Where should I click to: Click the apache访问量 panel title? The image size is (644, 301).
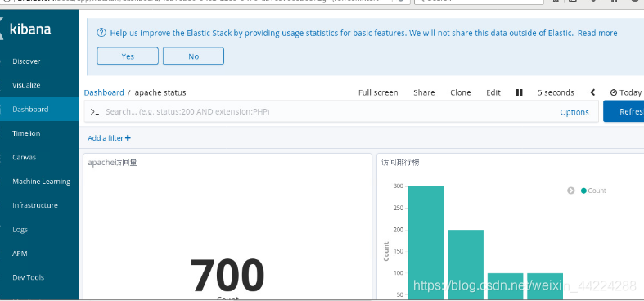tap(113, 163)
